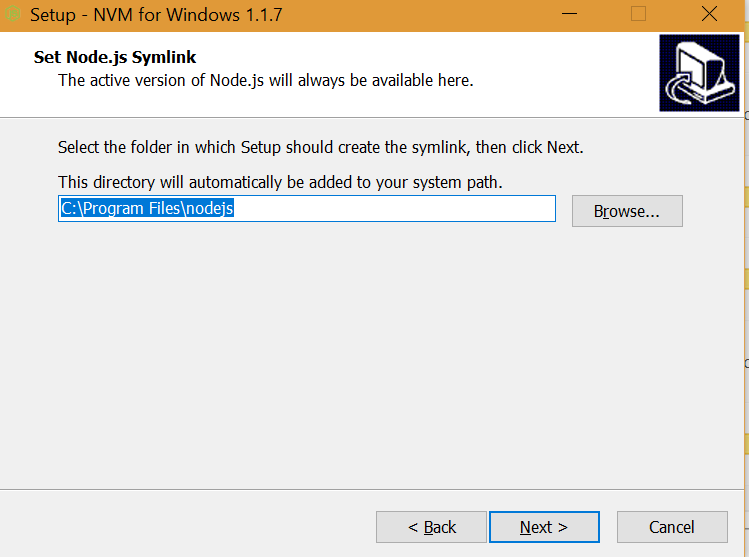Click the greyed-out maximize button
This screenshot has width=749, height=557.
pos(638,15)
